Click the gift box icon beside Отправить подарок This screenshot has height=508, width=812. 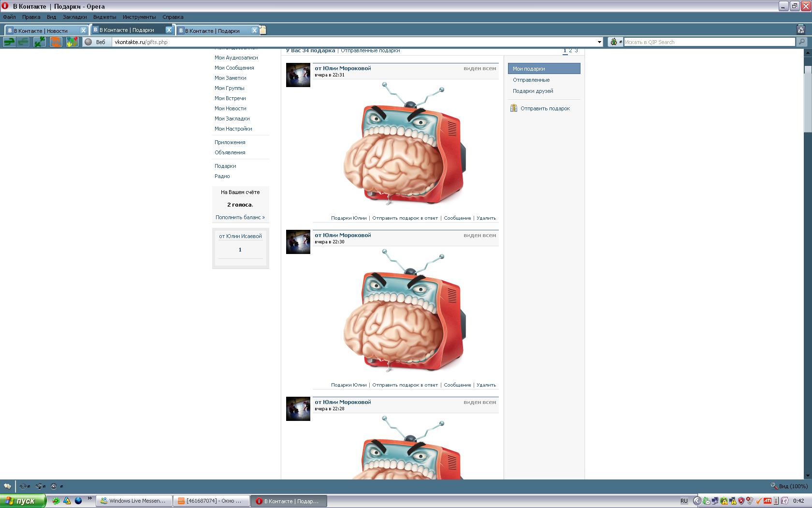point(514,108)
